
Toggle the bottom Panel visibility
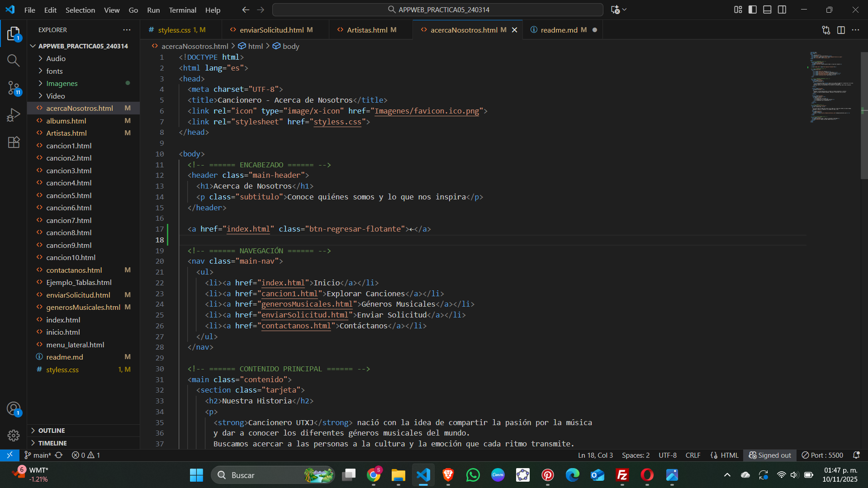click(767, 9)
